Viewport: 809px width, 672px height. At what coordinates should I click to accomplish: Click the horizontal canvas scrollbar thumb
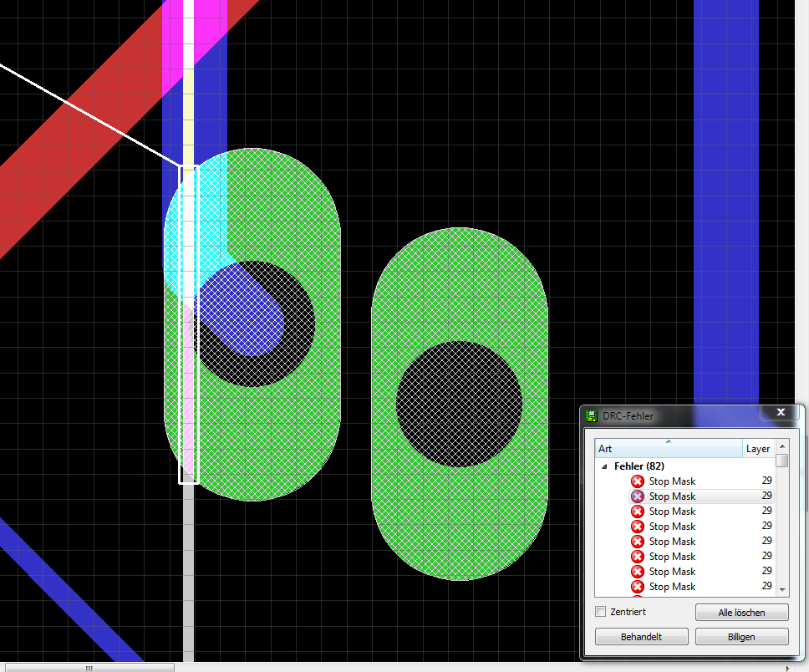coord(89,668)
